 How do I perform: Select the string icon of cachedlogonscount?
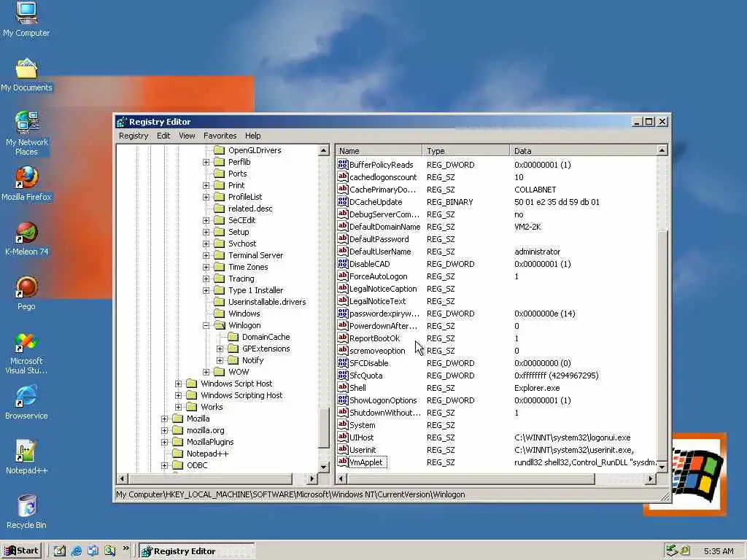[343, 176]
